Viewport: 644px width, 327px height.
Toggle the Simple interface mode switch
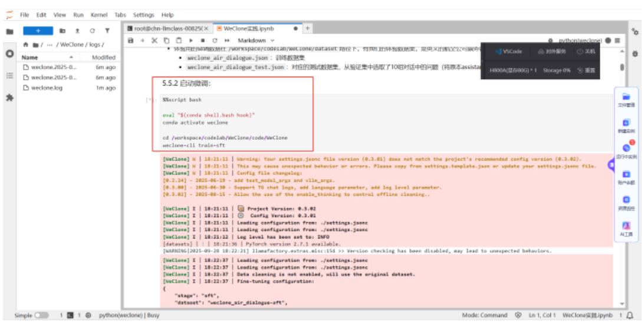tap(41, 316)
